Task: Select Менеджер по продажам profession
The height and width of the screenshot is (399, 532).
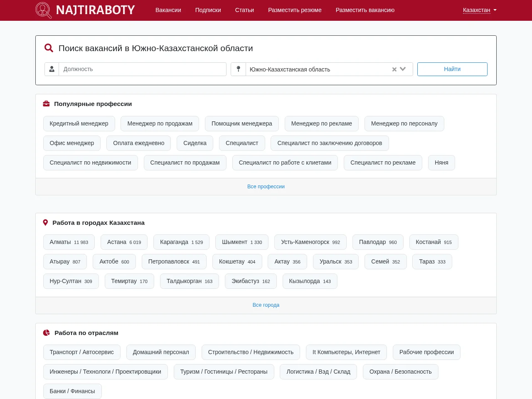Action: pos(160,123)
